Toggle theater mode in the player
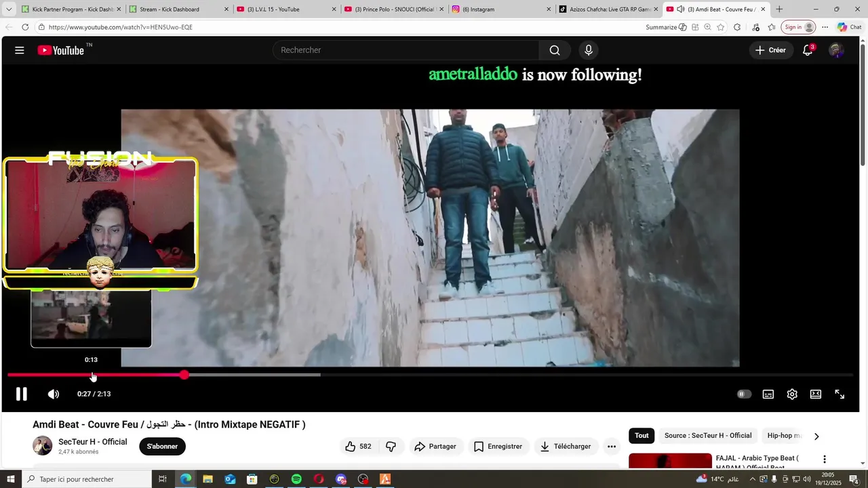Viewport: 868px width, 488px height. pyautogui.click(x=816, y=394)
